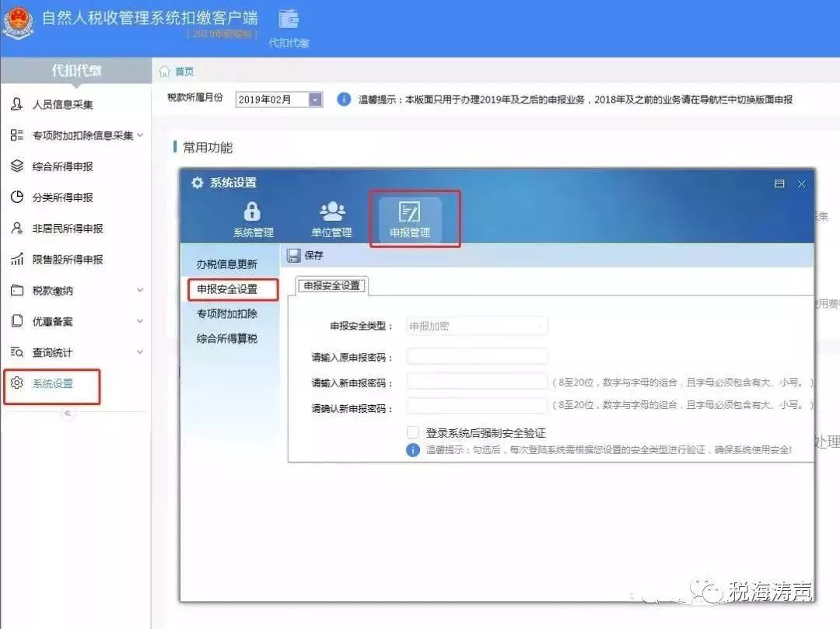
Task: Click the 税款缴纳 folder icon
Action: [x=16, y=290]
